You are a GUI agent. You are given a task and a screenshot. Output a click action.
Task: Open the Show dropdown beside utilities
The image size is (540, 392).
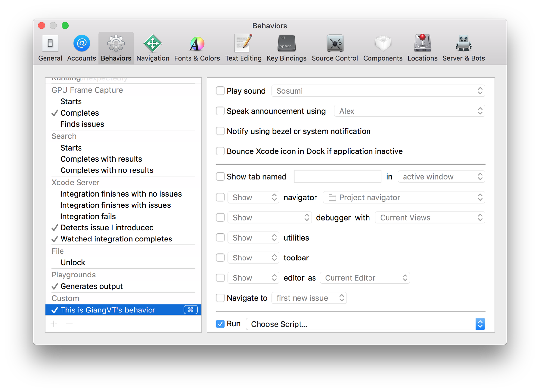[x=253, y=238]
